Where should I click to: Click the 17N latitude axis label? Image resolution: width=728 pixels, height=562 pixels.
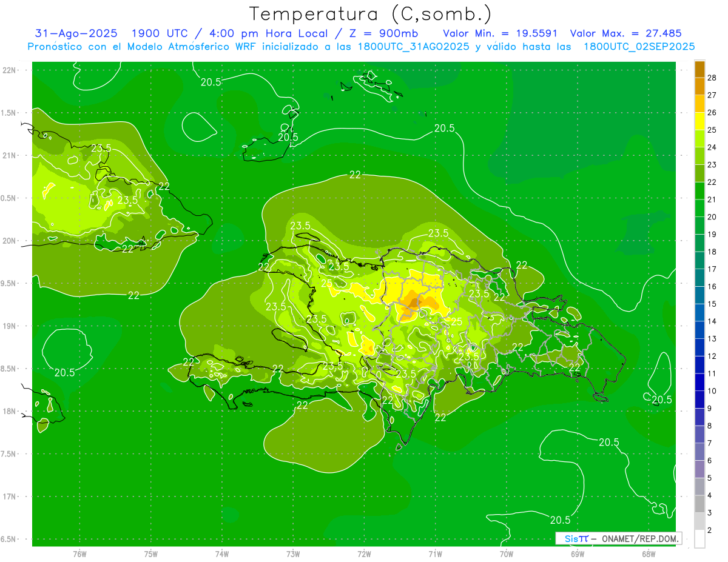(10, 497)
